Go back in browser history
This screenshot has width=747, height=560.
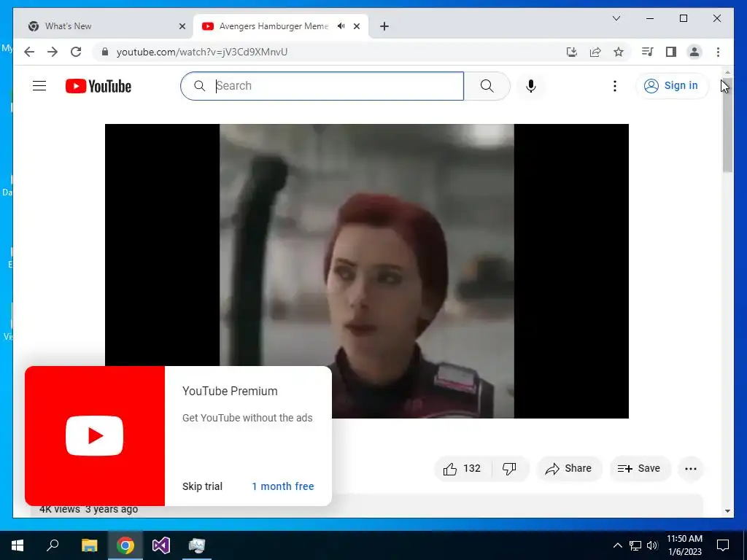[29, 52]
